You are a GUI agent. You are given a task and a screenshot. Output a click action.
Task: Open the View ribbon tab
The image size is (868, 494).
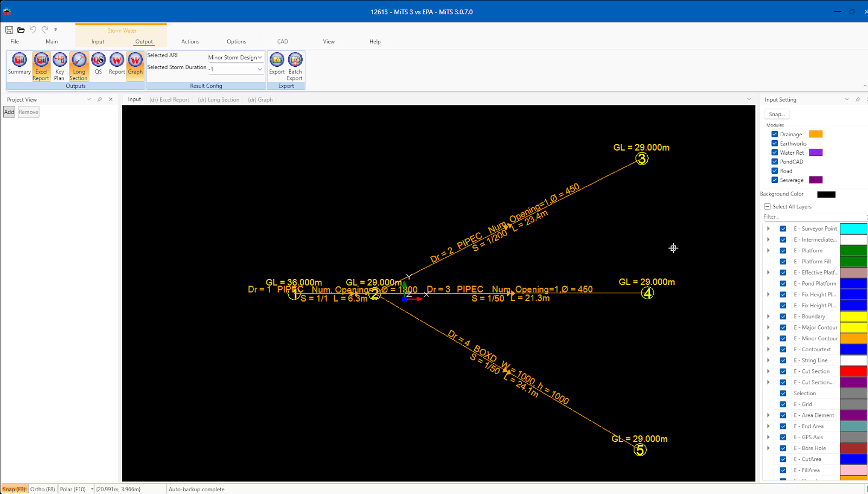tap(329, 41)
